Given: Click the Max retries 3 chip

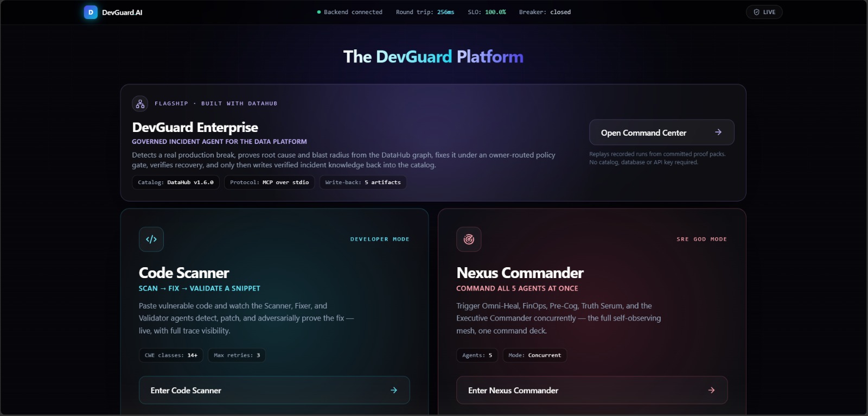Looking at the screenshot, I should [237, 355].
